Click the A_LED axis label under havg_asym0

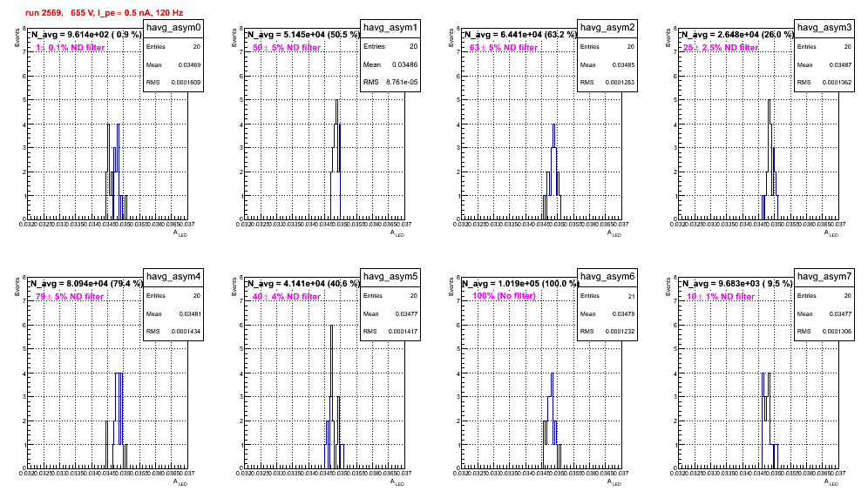(x=180, y=233)
